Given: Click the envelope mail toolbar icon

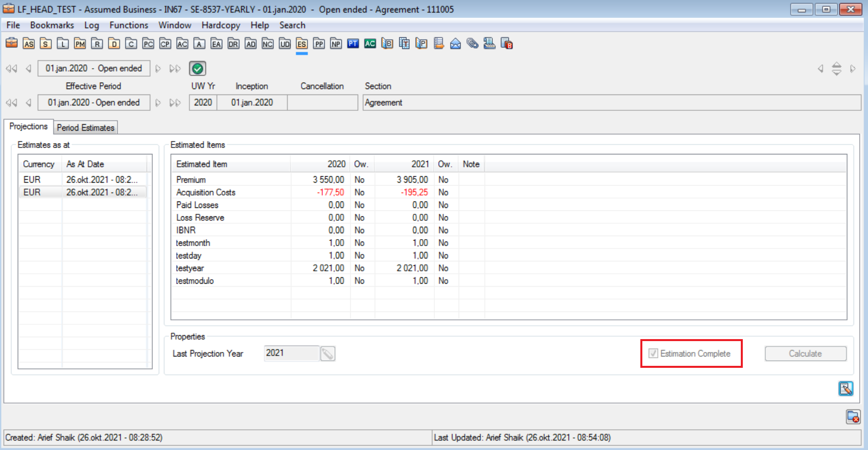Looking at the screenshot, I should tap(455, 44).
